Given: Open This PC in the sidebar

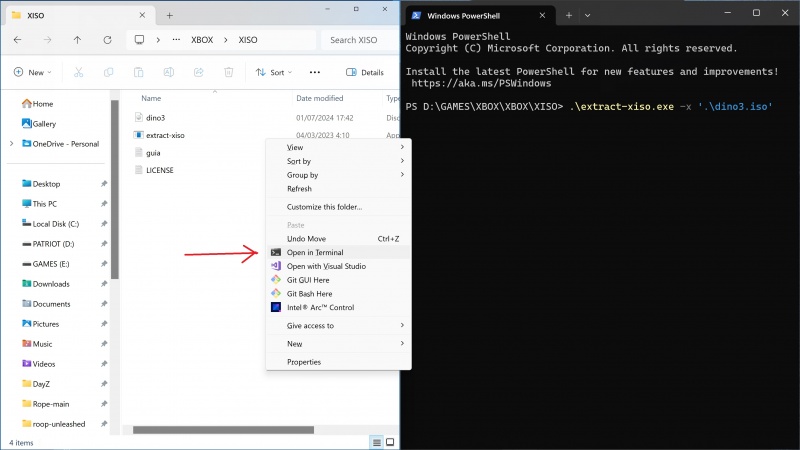Looking at the screenshot, I should click(40, 204).
